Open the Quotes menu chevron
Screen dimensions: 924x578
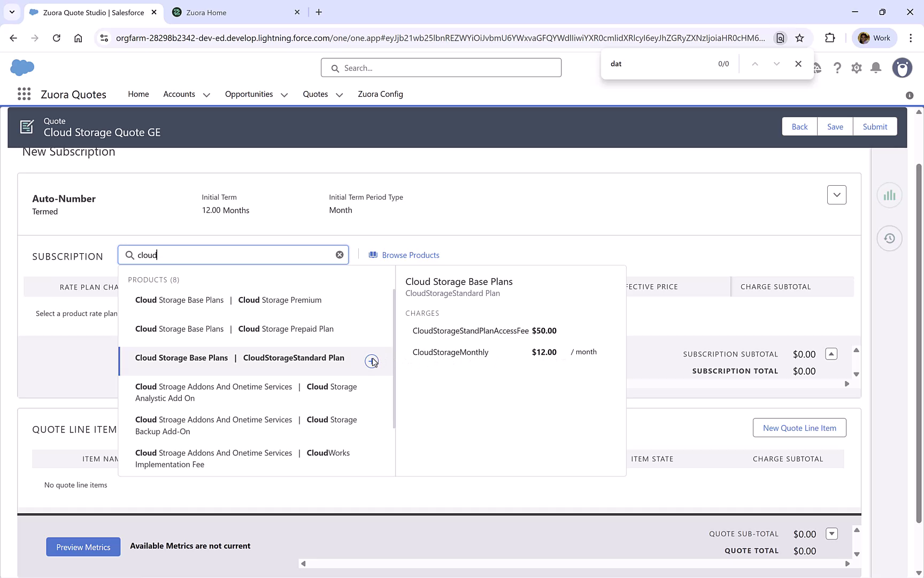point(339,94)
